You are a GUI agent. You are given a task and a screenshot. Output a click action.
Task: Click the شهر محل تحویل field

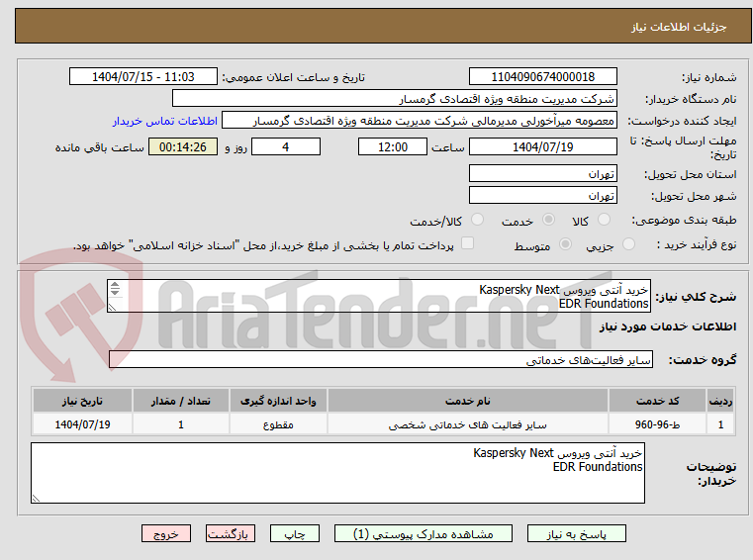tap(542, 196)
